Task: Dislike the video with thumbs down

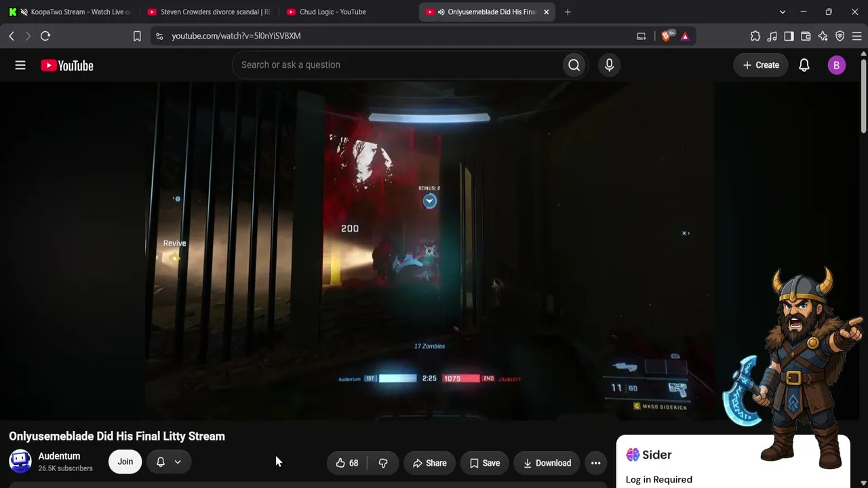Action: [x=383, y=463]
